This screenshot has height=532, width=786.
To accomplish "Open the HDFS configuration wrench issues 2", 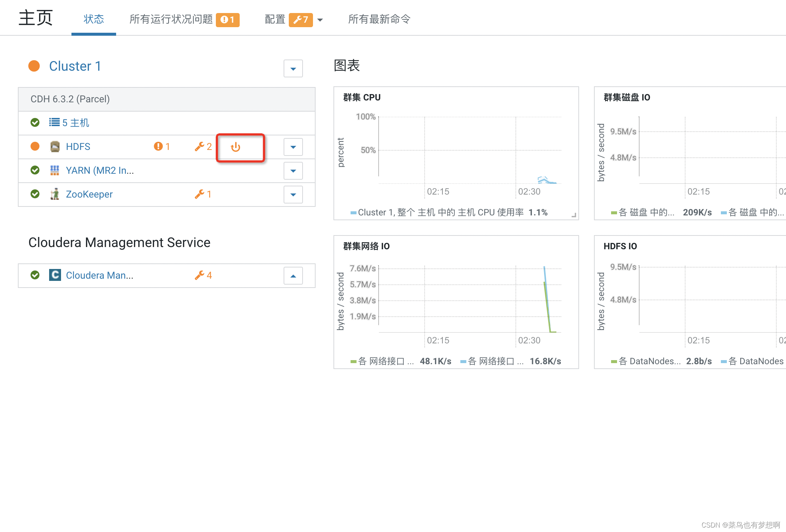I will click(203, 147).
